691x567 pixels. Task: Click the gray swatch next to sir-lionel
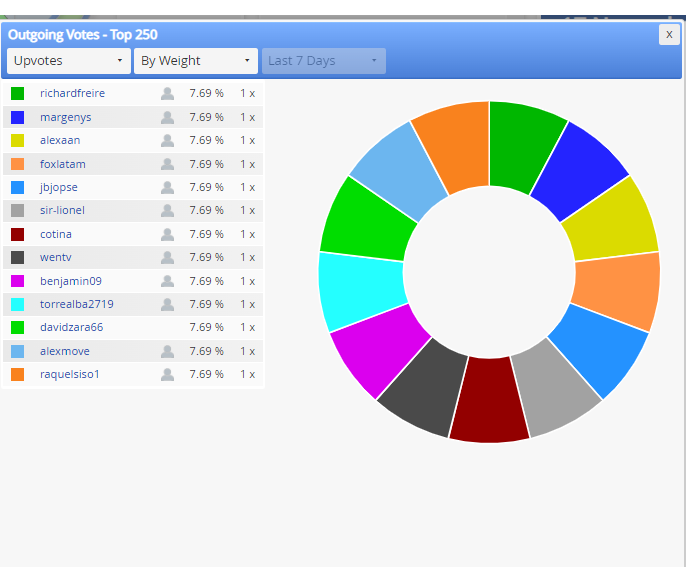click(x=18, y=210)
